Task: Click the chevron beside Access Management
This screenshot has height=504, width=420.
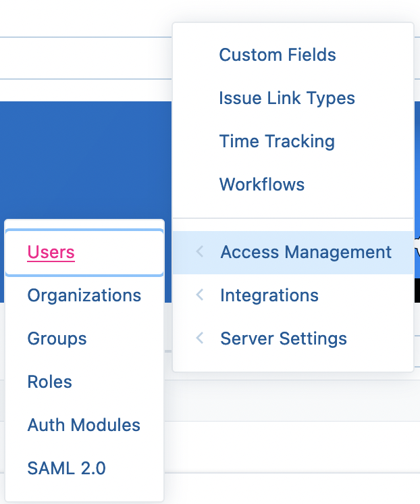Action: 200,252
